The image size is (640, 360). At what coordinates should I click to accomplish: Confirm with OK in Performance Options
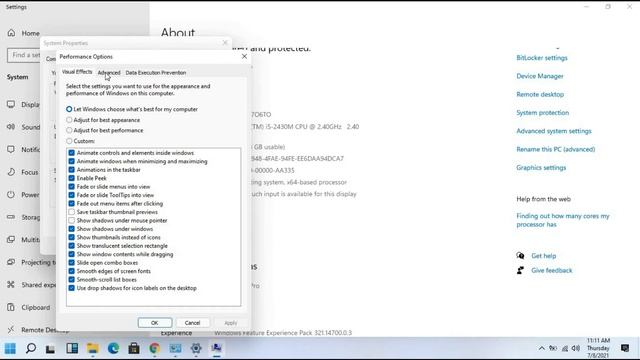tap(155, 322)
